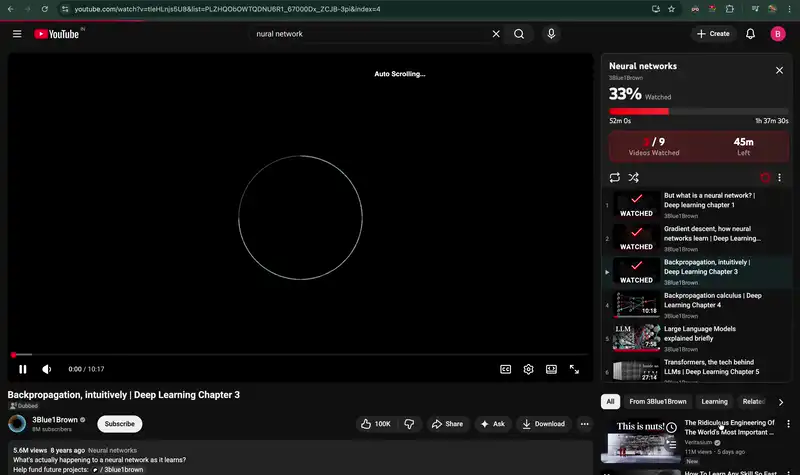The height and width of the screenshot is (475, 800).
Task: Open the account avatar B menu
Action: click(x=778, y=34)
